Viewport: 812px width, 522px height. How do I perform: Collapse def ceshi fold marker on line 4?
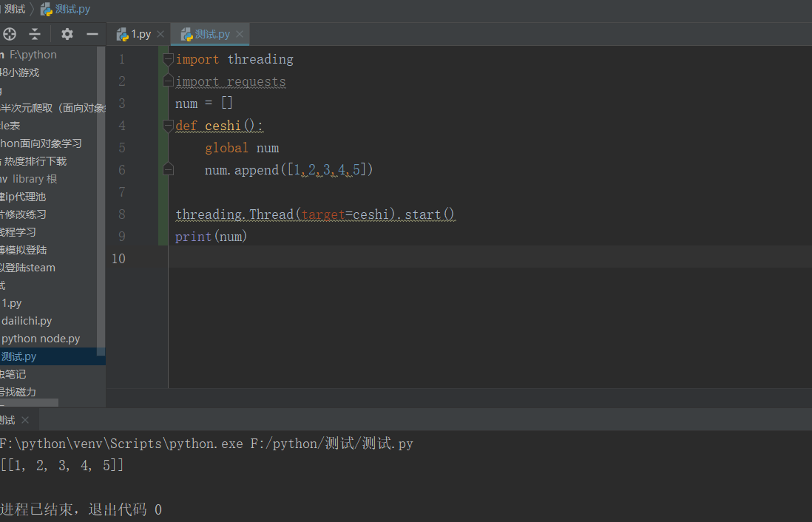[x=168, y=125]
